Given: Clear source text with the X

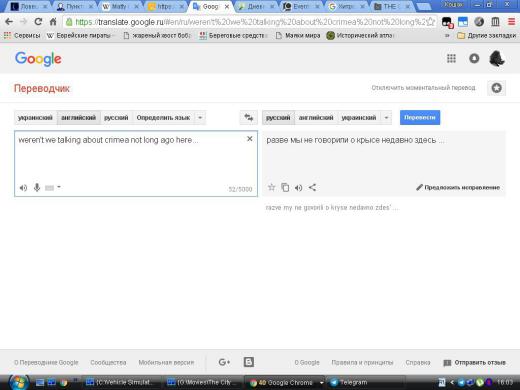Looking at the screenshot, I should (x=249, y=139).
